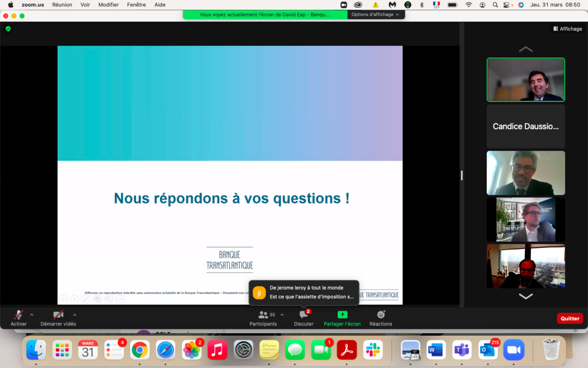Open the Fenêtre menu
Screen dimensions: 588x368
(136, 4)
